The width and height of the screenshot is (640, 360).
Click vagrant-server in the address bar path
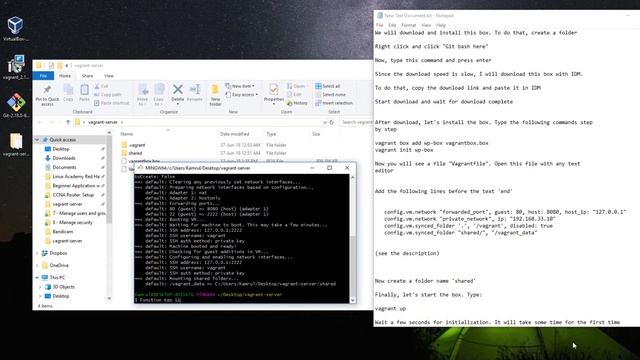click(102, 122)
